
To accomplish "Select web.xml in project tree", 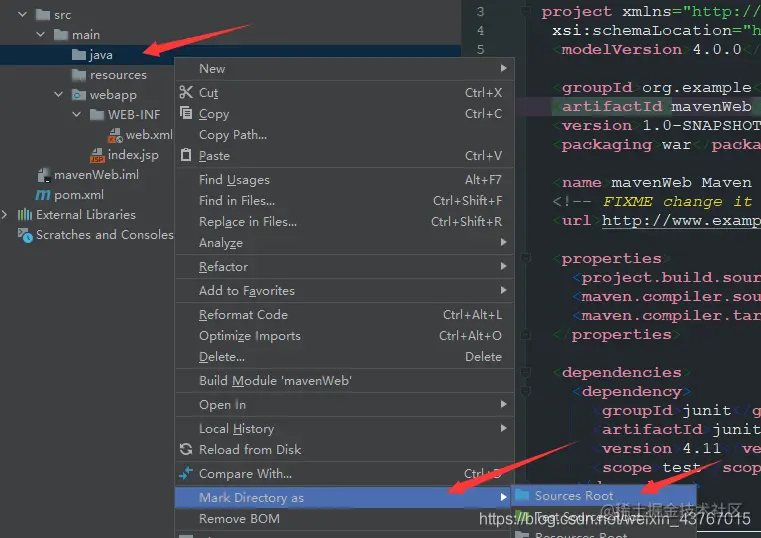I will (x=149, y=135).
